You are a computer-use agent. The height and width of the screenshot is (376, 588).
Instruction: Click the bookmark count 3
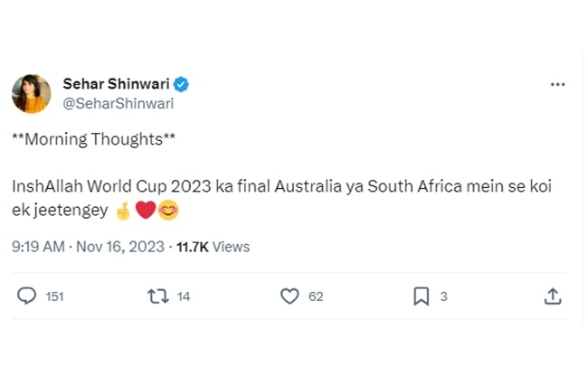[x=443, y=296]
